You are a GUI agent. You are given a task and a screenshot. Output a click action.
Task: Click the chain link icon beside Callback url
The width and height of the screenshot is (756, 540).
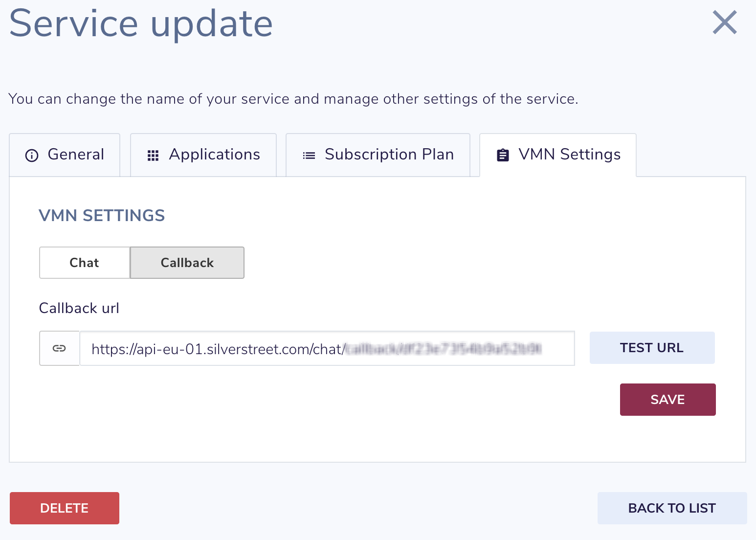pos(59,348)
